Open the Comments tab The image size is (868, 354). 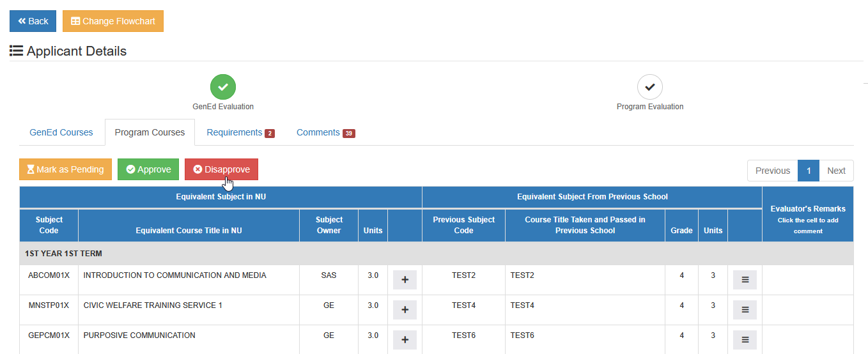[325, 132]
